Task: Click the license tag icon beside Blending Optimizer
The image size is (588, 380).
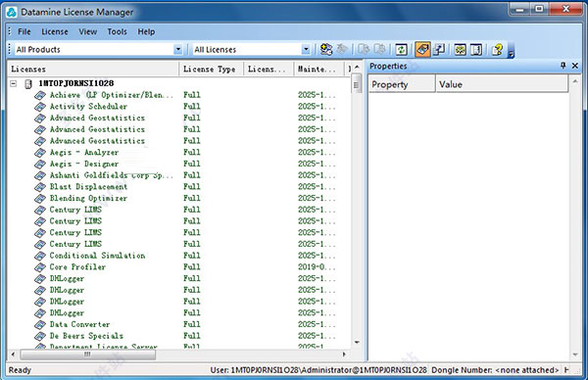Action: pyautogui.click(x=40, y=199)
